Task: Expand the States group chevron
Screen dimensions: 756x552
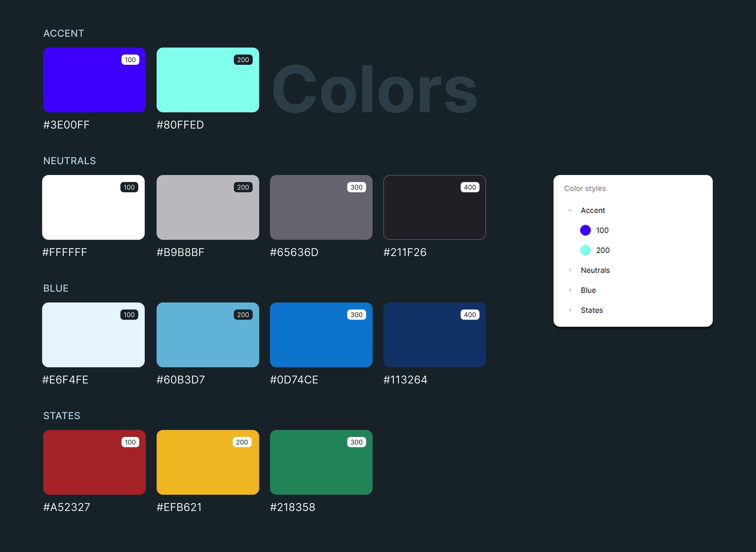Action: (570, 311)
